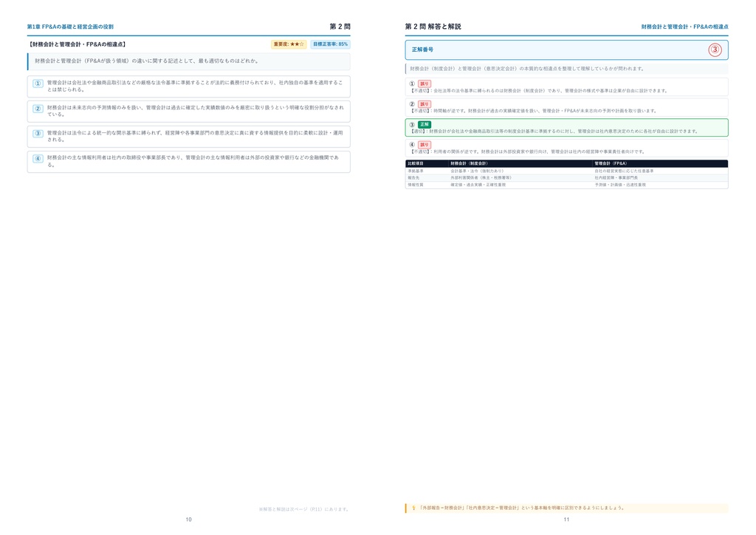
Task: Click the cell 予測値・計画値・迅速性重視
Action: pos(620,184)
